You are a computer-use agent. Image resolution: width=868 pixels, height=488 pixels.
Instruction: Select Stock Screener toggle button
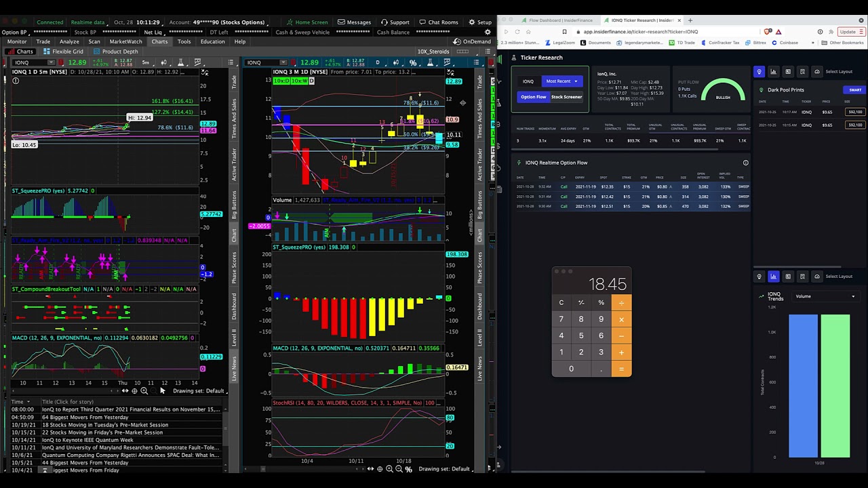pyautogui.click(x=566, y=97)
